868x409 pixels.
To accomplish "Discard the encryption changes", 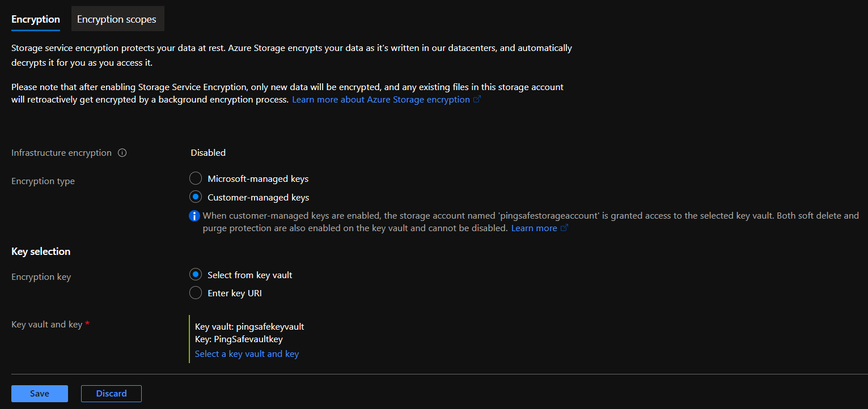I will pyautogui.click(x=111, y=394).
